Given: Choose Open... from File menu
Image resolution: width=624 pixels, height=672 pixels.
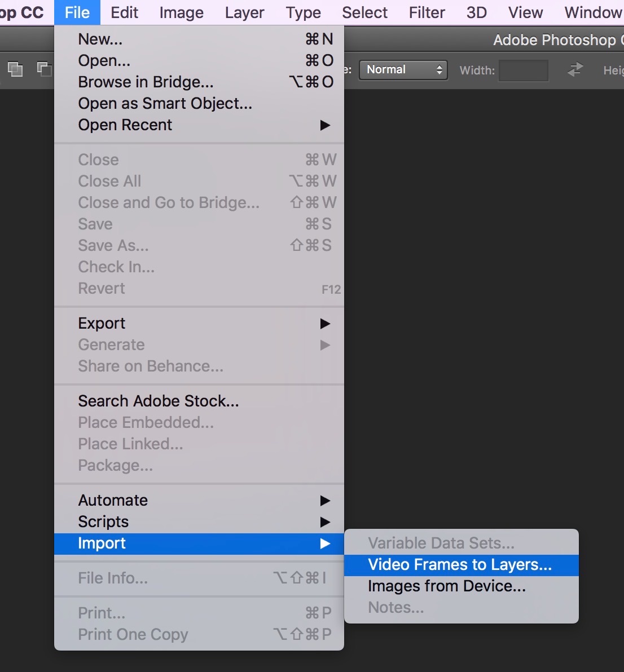Looking at the screenshot, I should tap(199, 60).
